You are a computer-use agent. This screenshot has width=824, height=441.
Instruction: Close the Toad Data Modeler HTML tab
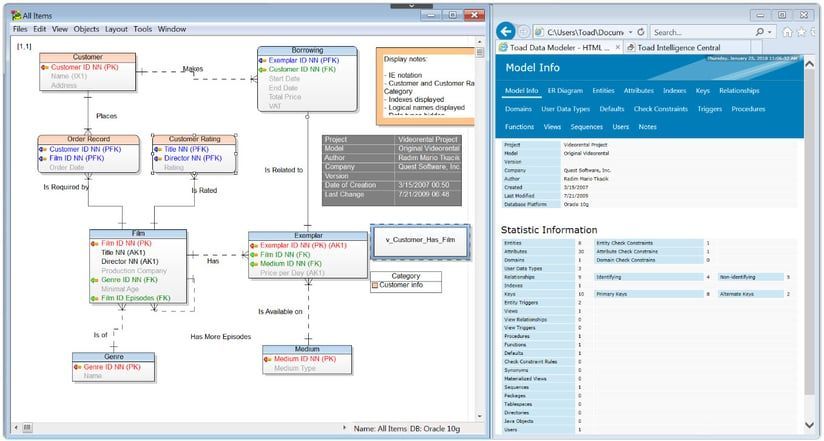[x=617, y=47]
